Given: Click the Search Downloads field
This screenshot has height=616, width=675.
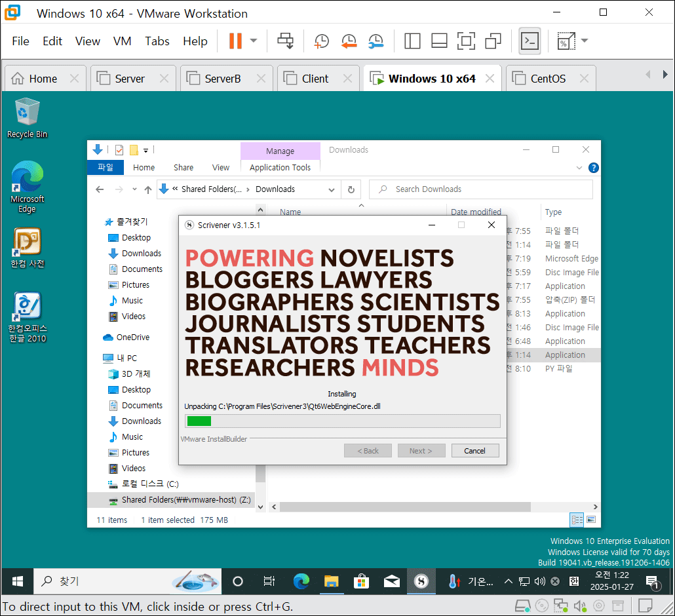Looking at the screenshot, I should point(481,189).
